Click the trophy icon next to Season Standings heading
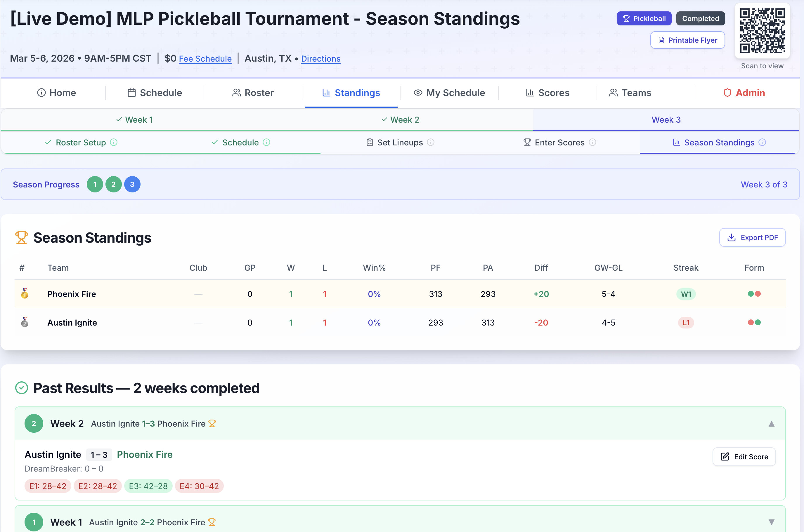804x532 pixels. [22, 237]
